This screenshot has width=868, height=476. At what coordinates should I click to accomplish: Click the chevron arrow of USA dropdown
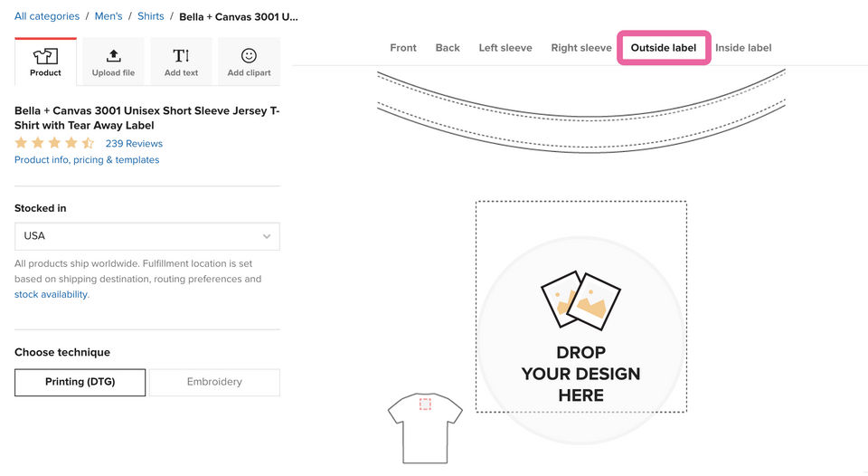point(267,236)
